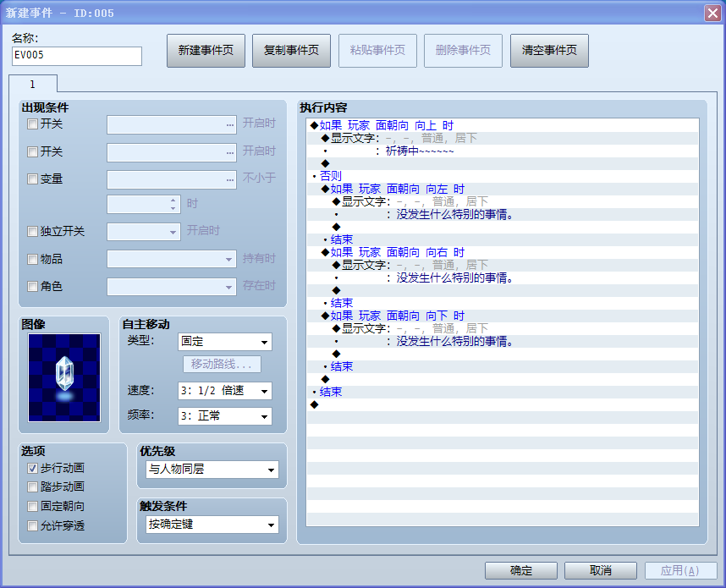Enable the 固定朝向 option
Viewport: 726px width, 588px height.
(32, 507)
